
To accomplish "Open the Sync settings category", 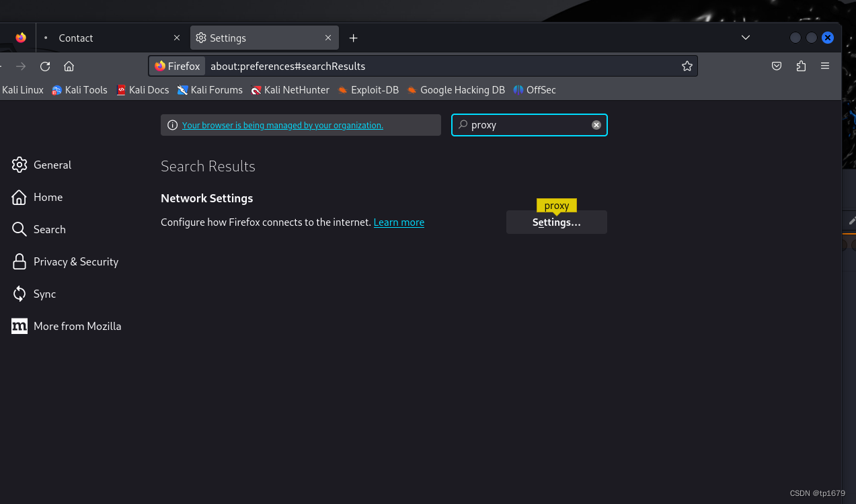I will [34, 294].
